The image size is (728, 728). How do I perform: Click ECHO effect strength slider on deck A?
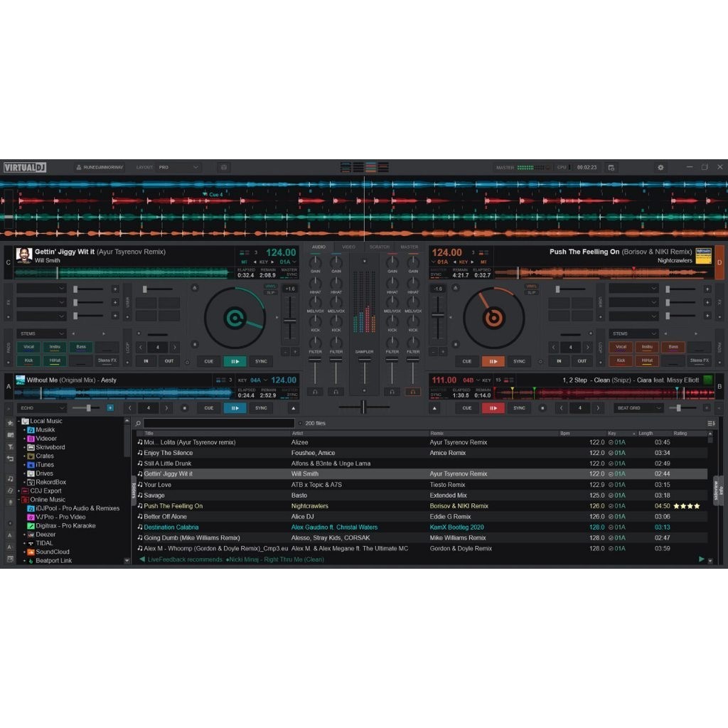(88, 408)
